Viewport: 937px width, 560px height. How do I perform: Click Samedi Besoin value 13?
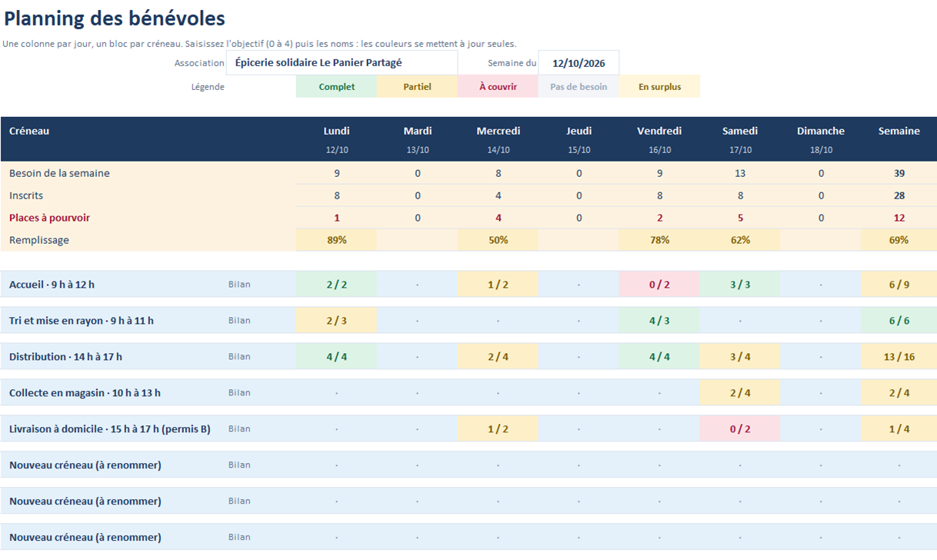740,173
